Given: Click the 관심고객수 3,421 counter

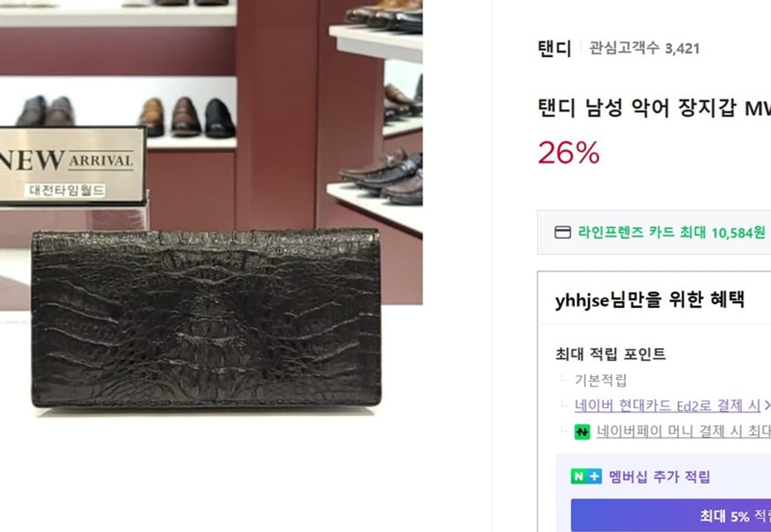Looking at the screenshot, I should (644, 48).
